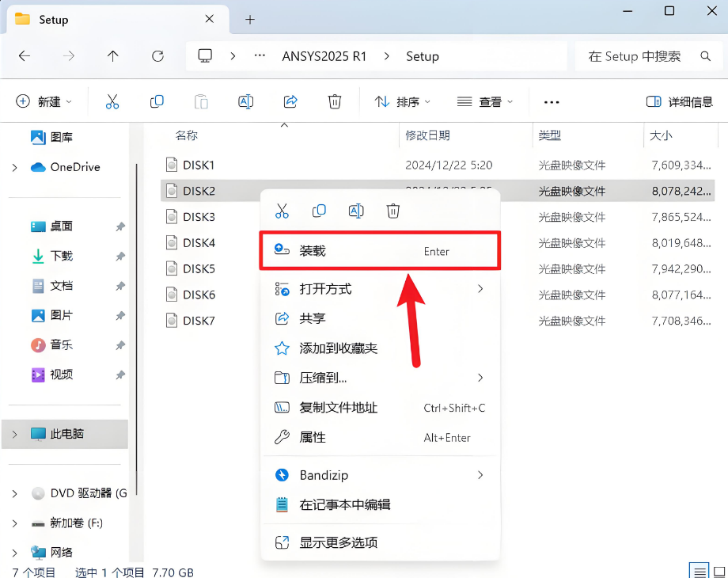Viewport: 728px width, 578px height.
Task: Click Copy icon in the context menu
Action: 319,211
